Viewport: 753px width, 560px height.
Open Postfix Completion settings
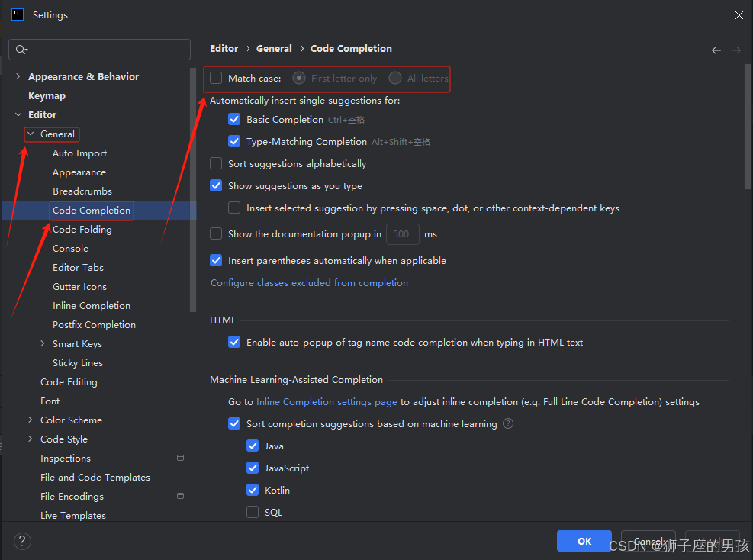94,325
